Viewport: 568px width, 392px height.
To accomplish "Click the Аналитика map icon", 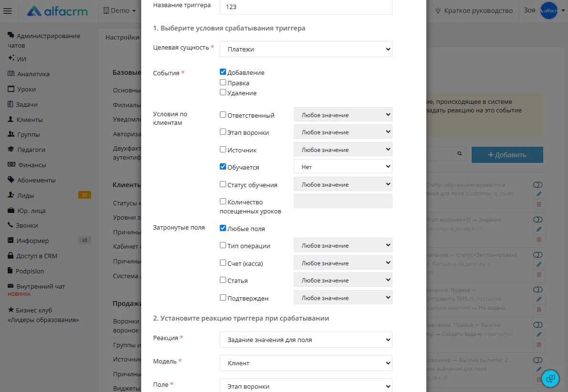I will click(x=11, y=73).
